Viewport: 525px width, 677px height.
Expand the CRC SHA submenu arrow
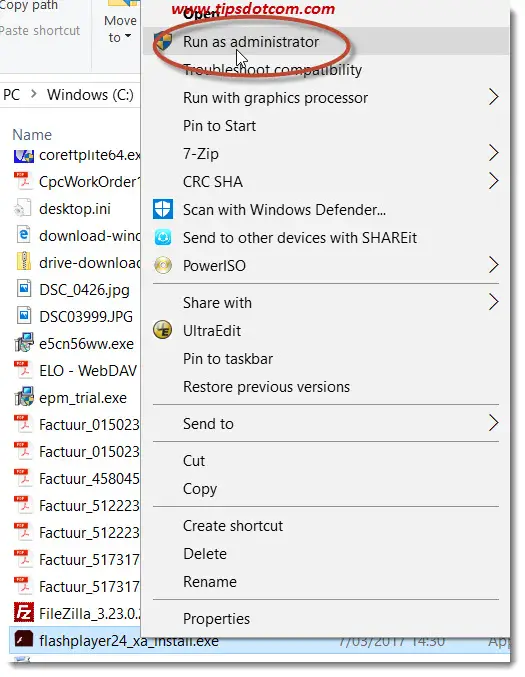[493, 181]
